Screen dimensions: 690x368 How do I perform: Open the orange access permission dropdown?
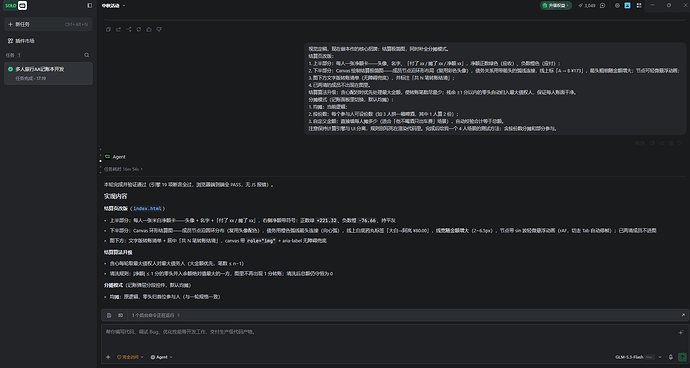[x=129, y=357]
